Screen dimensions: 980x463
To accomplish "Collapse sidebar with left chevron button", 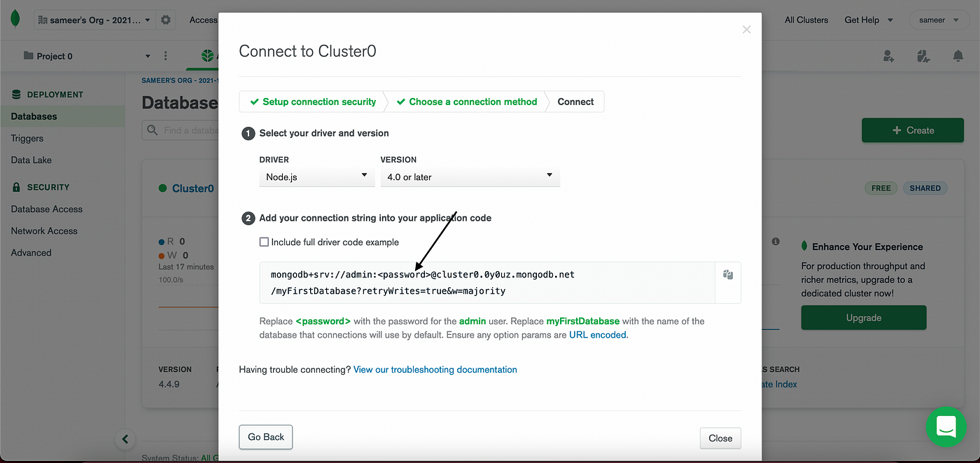I will point(125,440).
